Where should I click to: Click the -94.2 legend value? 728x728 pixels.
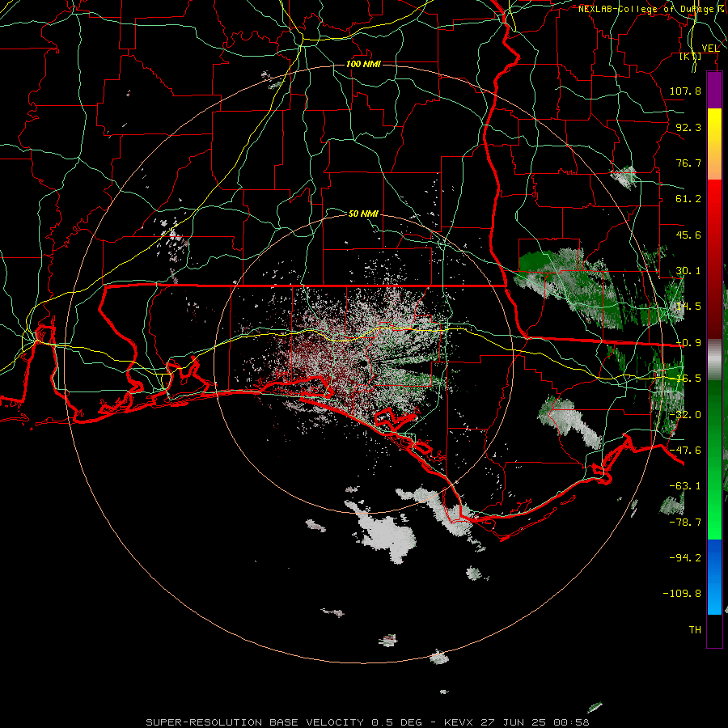click(685, 558)
